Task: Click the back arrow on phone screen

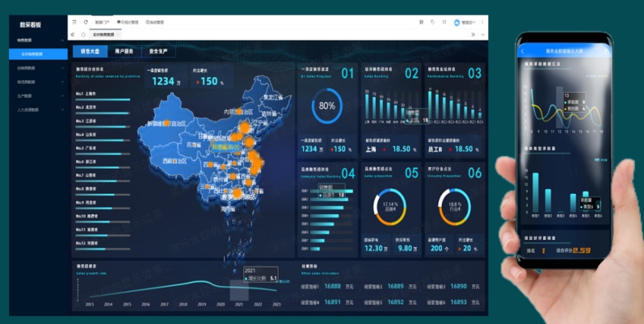Action: [x=523, y=51]
